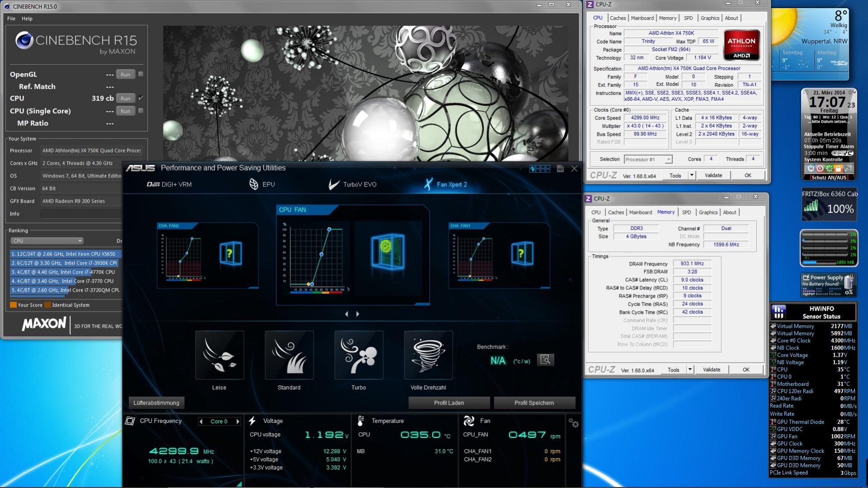Open the ASUS monitor settings gear
This screenshot has width=868, height=488.
click(x=574, y=423)
